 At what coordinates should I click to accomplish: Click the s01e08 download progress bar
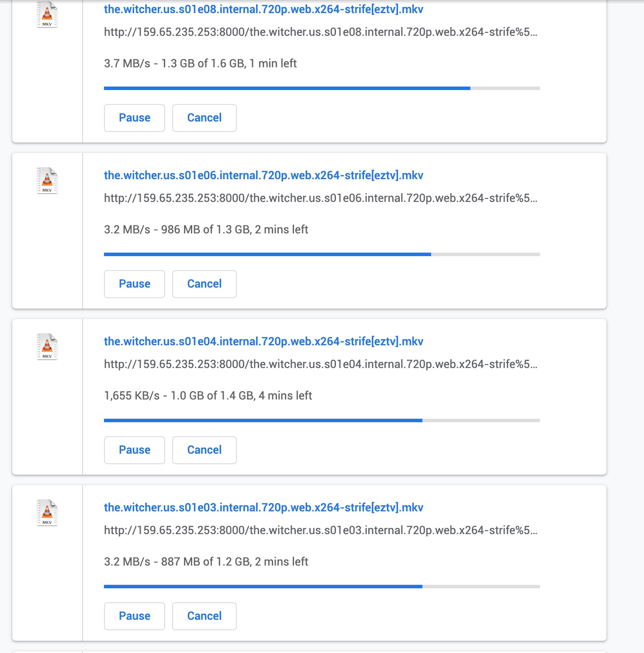[322, 88]
